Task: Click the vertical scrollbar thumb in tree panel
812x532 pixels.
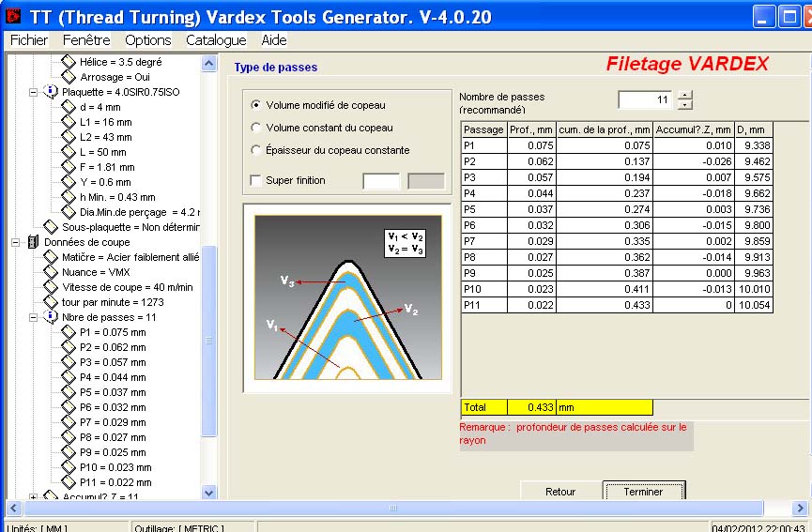Action: click(x=208, y=341)
